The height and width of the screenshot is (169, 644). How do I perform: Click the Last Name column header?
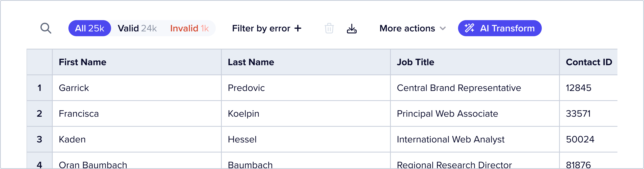click(251, 62)
